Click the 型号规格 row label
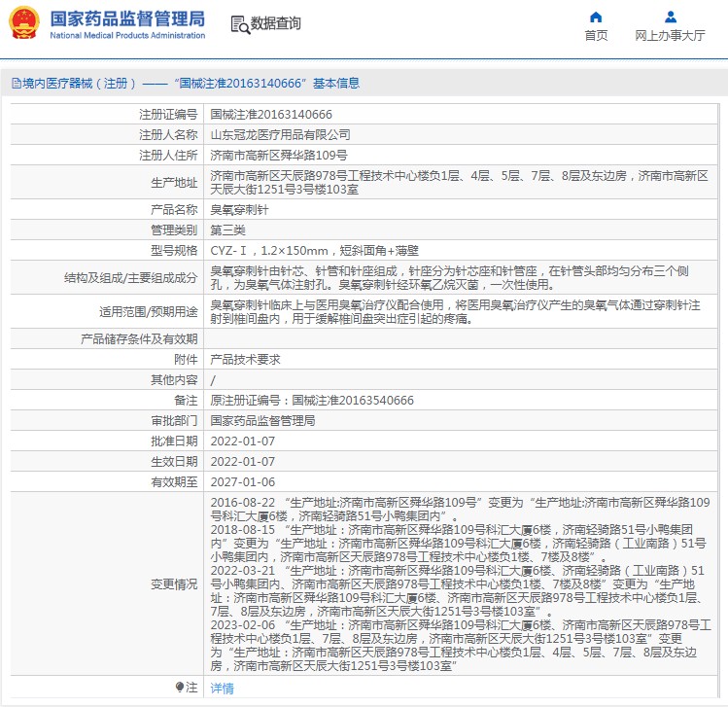Image resolution: width=728 pixels, height=707 pixels. pyautogui.click(x=174, y=251)
